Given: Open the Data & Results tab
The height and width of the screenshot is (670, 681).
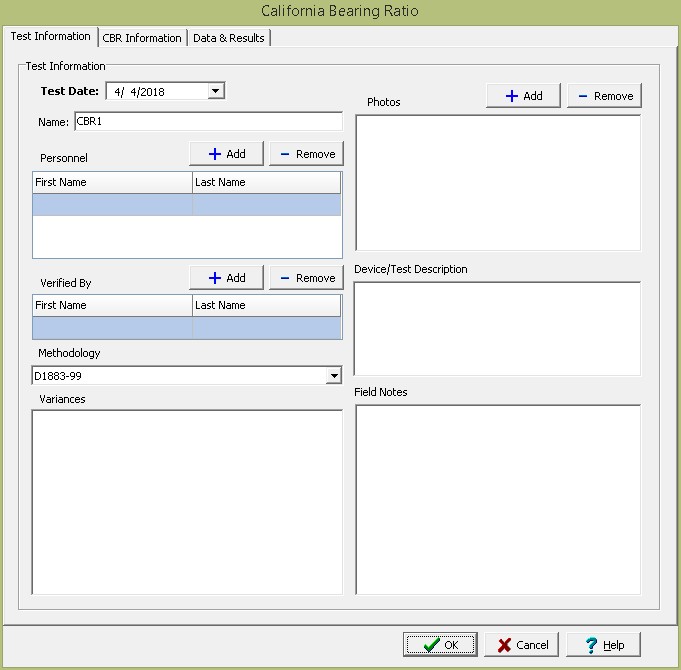Looking at the screenshot, I should pyautogui.click(x=228, y=38).
